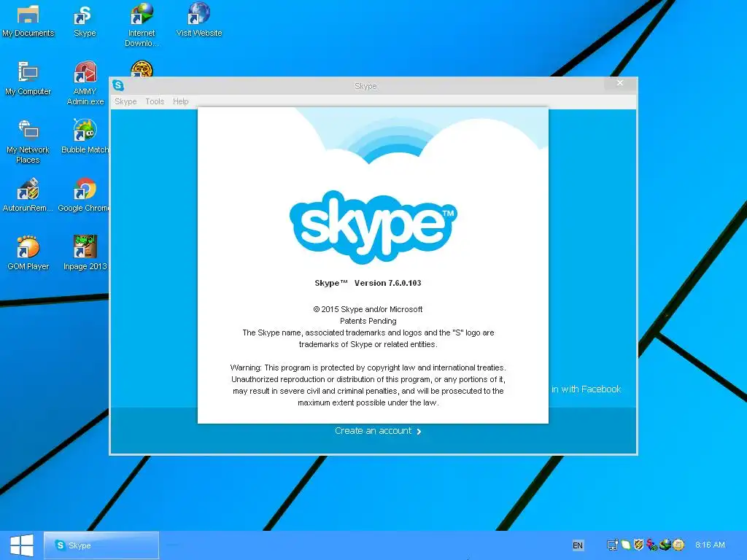Select the partly hidden round orange desktop icon
This screenshot has height=560, width=747.
click(142, 69)
